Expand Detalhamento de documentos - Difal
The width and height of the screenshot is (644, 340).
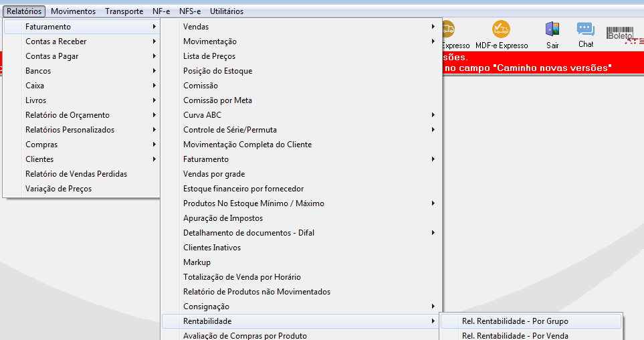tap(302, 233)
